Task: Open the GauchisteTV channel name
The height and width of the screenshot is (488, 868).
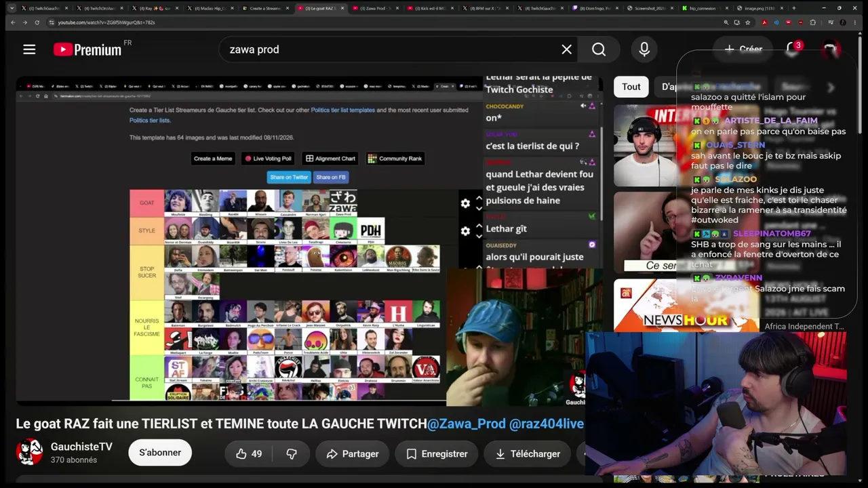Action: click(81, 447)
